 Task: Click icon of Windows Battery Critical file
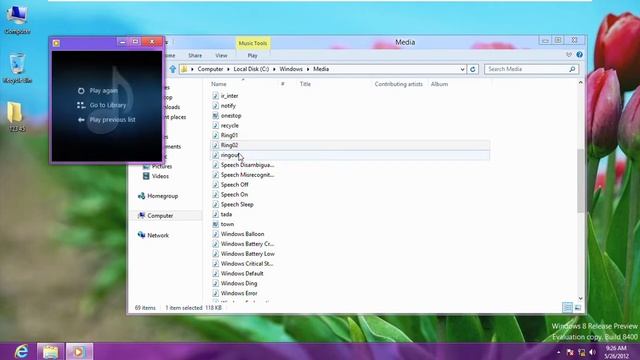tap(216, 244)
